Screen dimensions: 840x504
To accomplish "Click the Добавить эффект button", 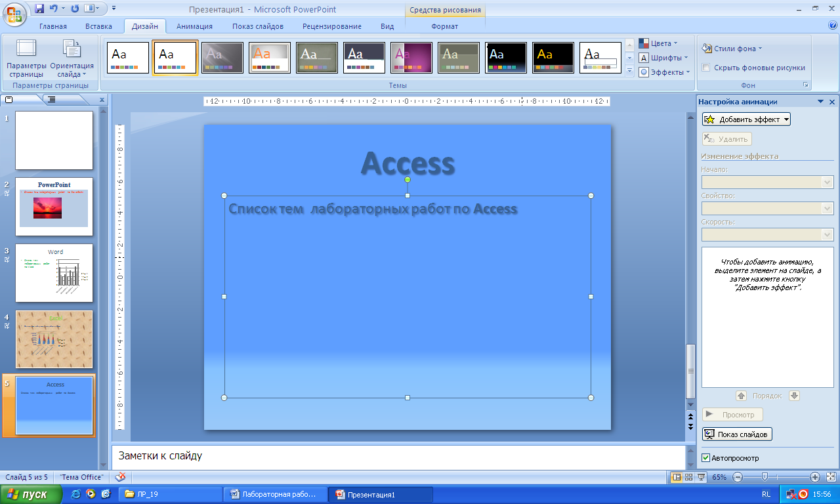I will pos(746,119).
